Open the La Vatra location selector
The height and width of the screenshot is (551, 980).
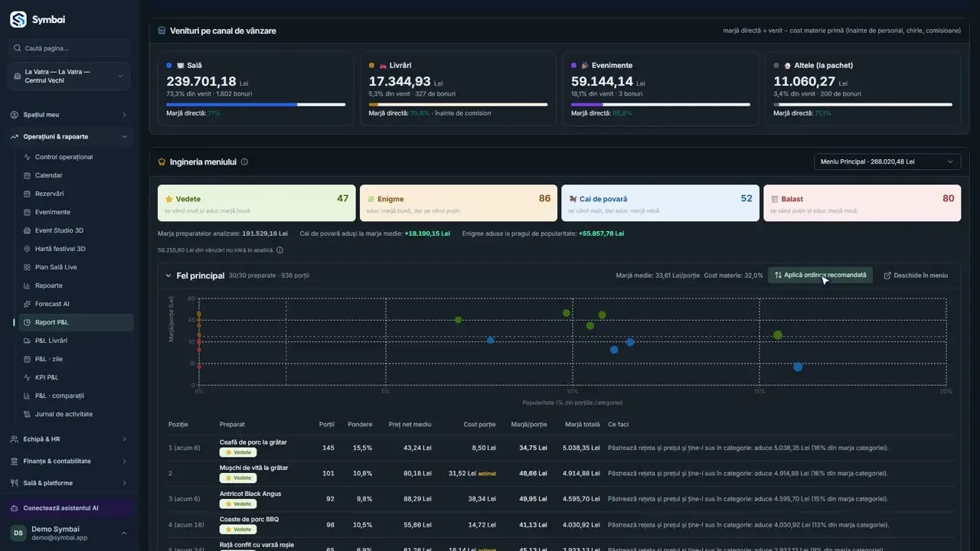pyautogui.click(x=69, y=77)
